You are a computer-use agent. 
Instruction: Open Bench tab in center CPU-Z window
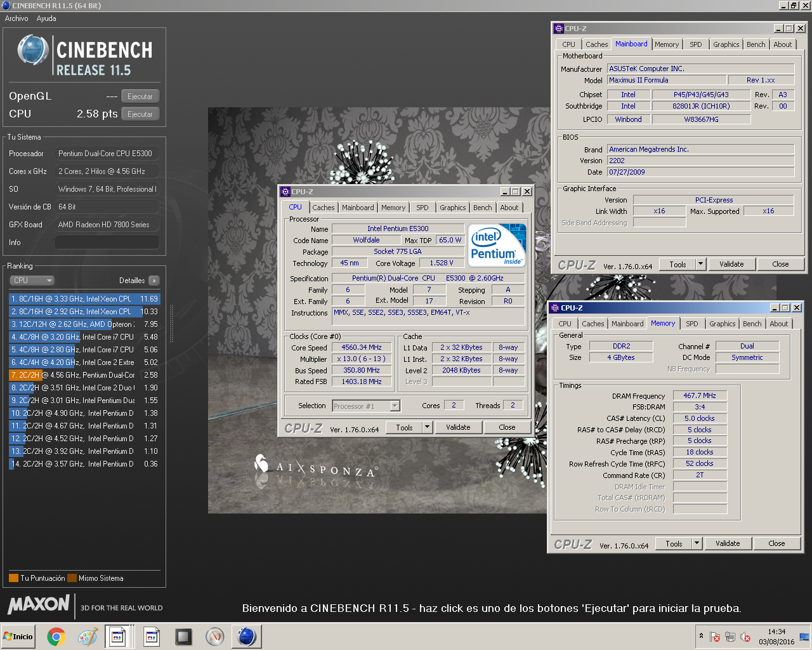click(482, 208)
